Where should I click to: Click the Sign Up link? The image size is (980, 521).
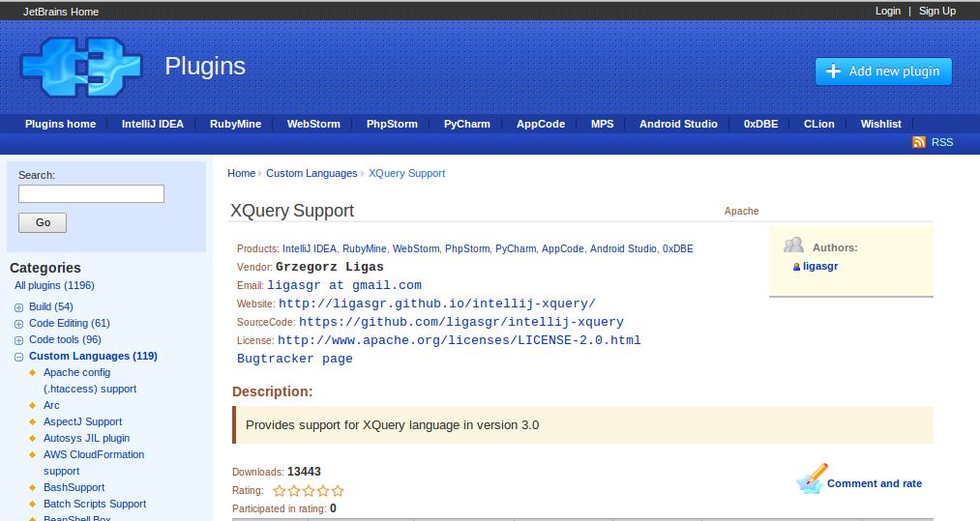[x=936, y=11]
